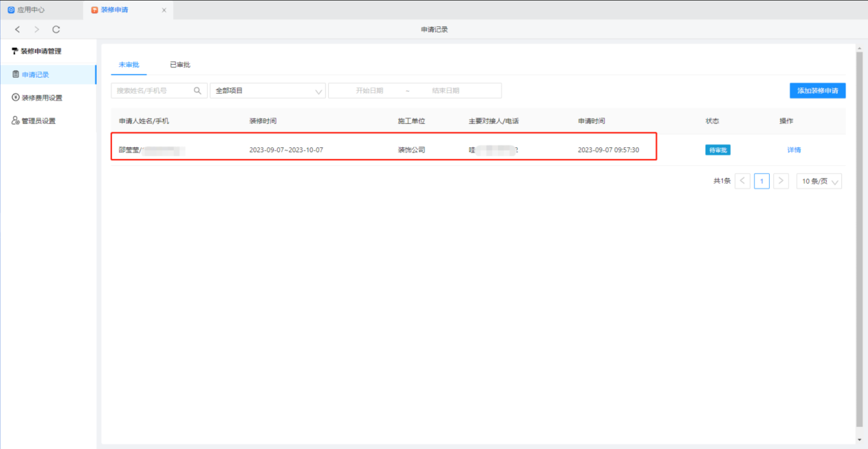Click the 开始日期 date field
The width and height of the screenshot is (868, 449).
(x=369, y=91)
